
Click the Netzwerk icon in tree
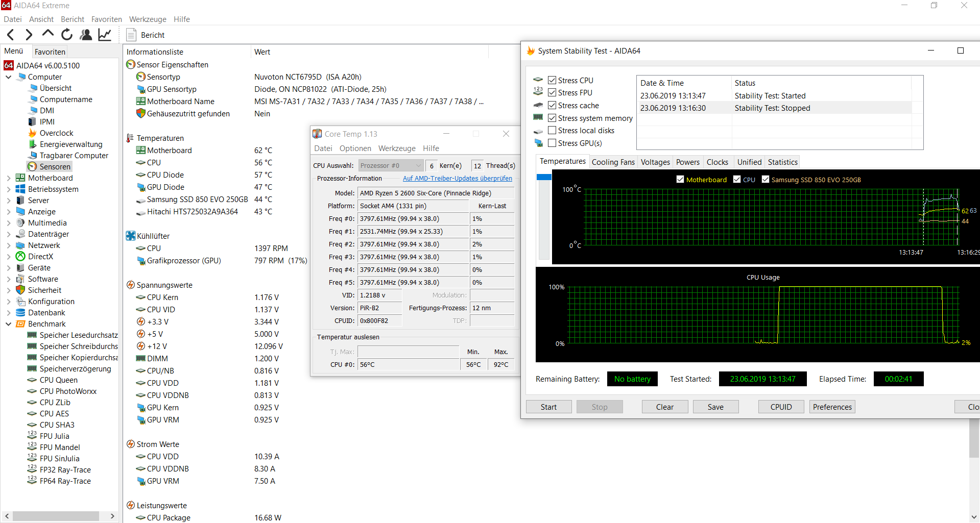(x=20, y=245)
